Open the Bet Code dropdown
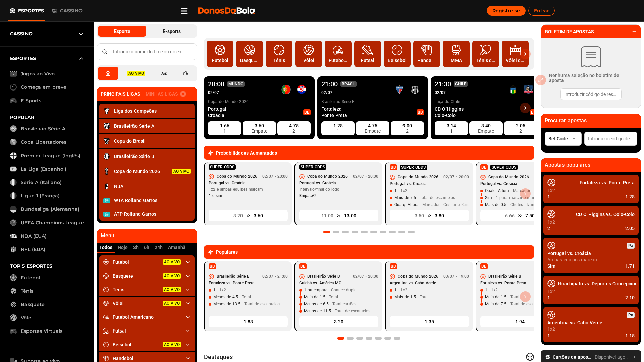Viewport: 644px width, 362px height. click(x=563, y=139)
